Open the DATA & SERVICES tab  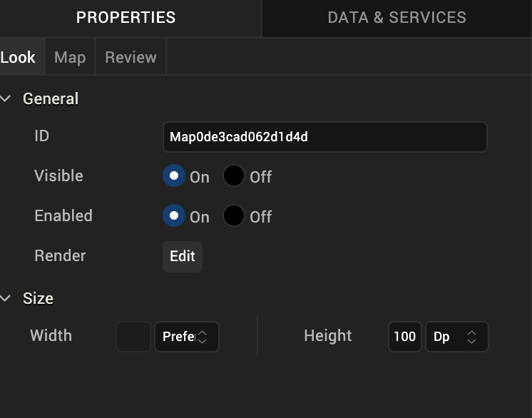[397, 18]
